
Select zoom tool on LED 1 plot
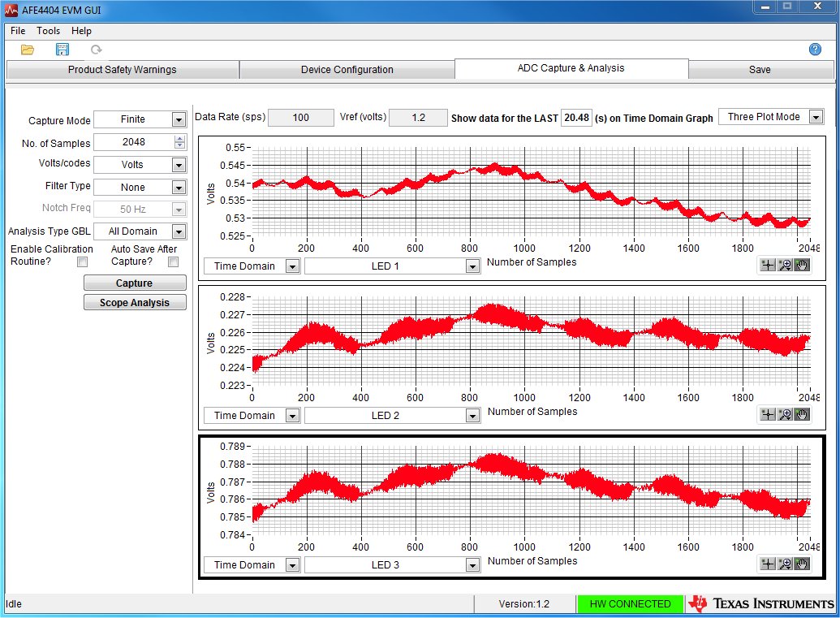tap(785, 266)
